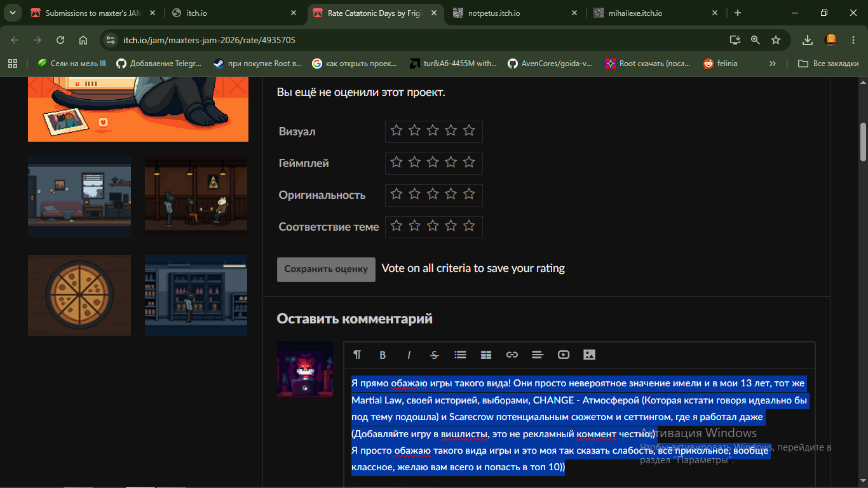Open the Root скачать bookmark
Screen dimensions: 868x488
coord(649,64)
